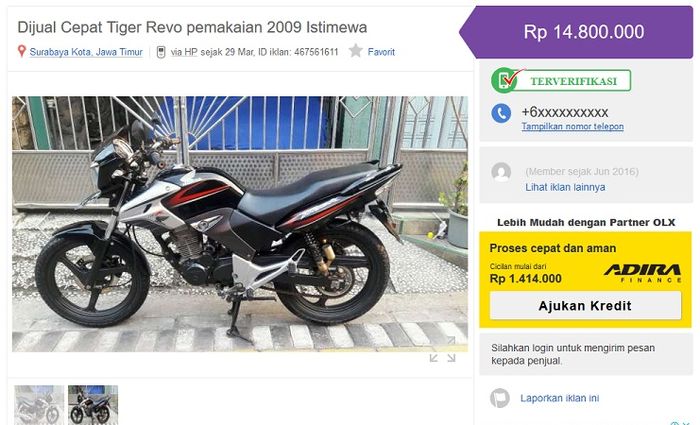Open Lihat iklan lainnya link
The image size is (700, 425).
565,187
